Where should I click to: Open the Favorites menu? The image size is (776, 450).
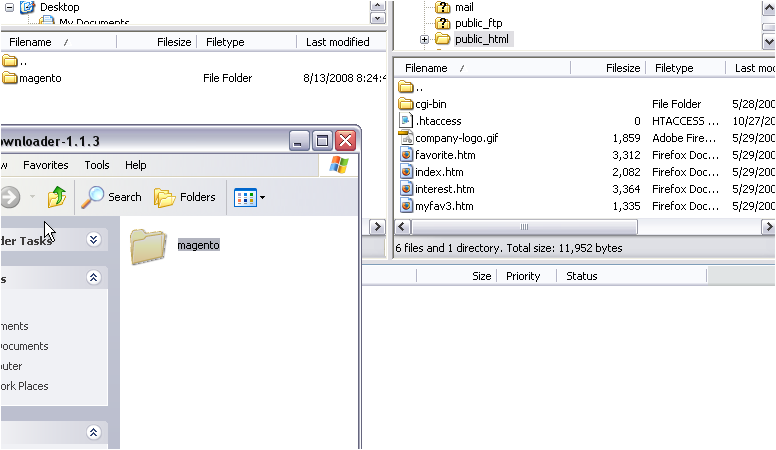click(x=46, y=165)
